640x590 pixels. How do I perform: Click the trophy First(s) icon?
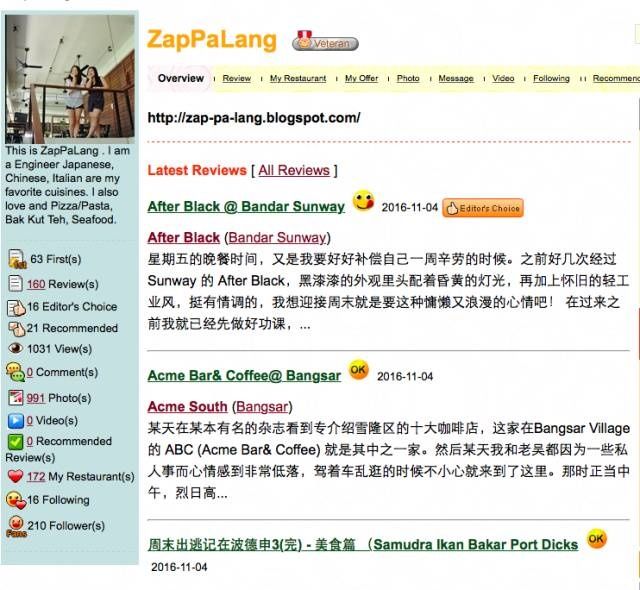[17, 259]
